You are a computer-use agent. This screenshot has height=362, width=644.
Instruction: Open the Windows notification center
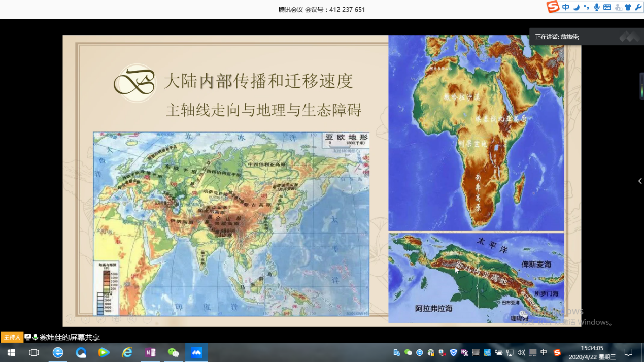click(x=628, y=352)
